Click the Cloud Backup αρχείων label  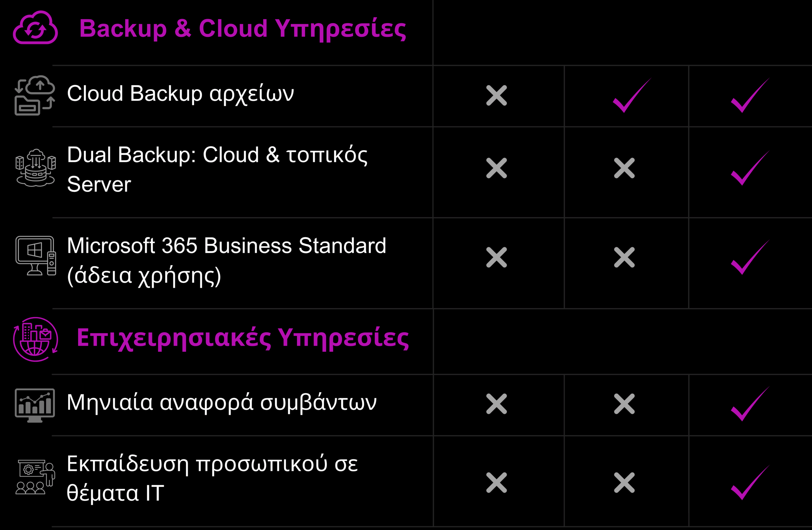tap(180, 94)
